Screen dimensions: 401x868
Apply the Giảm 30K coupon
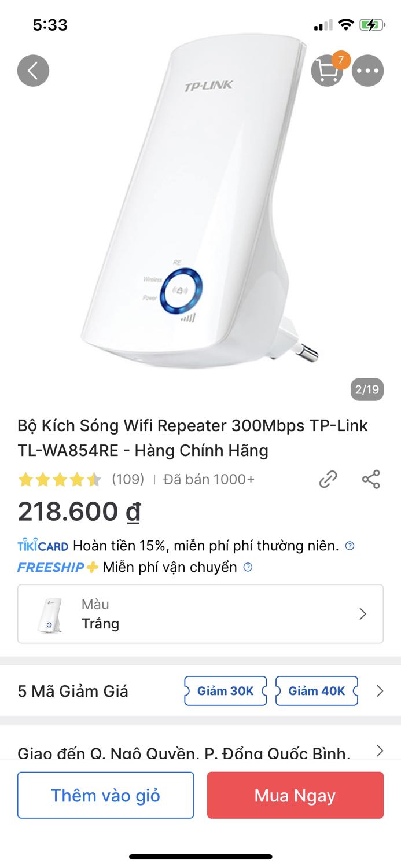pyautogui.click(x=225, y=690)
